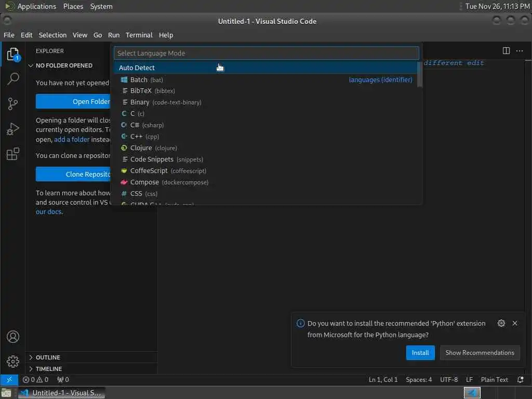Open the View menu
The width and height of the screenshot is (532, 399).
click(79, 35)
